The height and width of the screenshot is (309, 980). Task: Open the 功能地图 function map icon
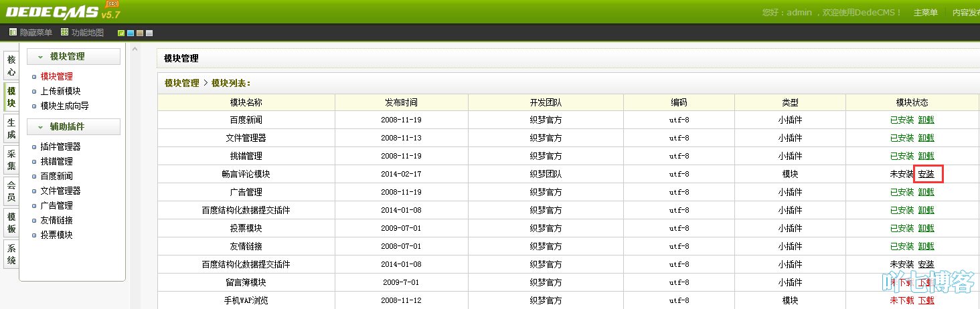click(x=64, y=32)
